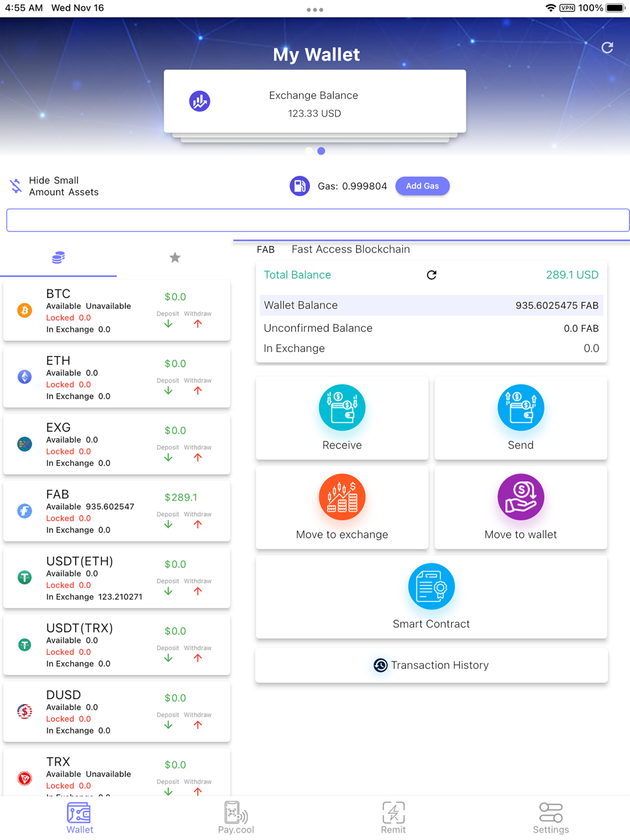630x840 pixels.
Task: Tap USDT(ETH) Deposit down arrow
Action: click(x=168, y=591)
